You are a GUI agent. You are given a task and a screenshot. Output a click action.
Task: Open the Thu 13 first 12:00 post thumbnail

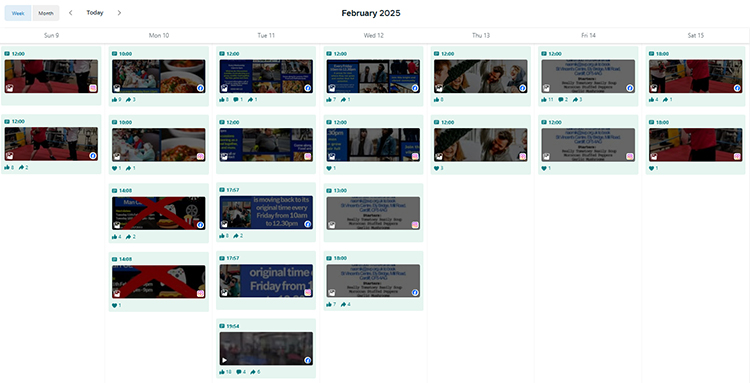481,76
